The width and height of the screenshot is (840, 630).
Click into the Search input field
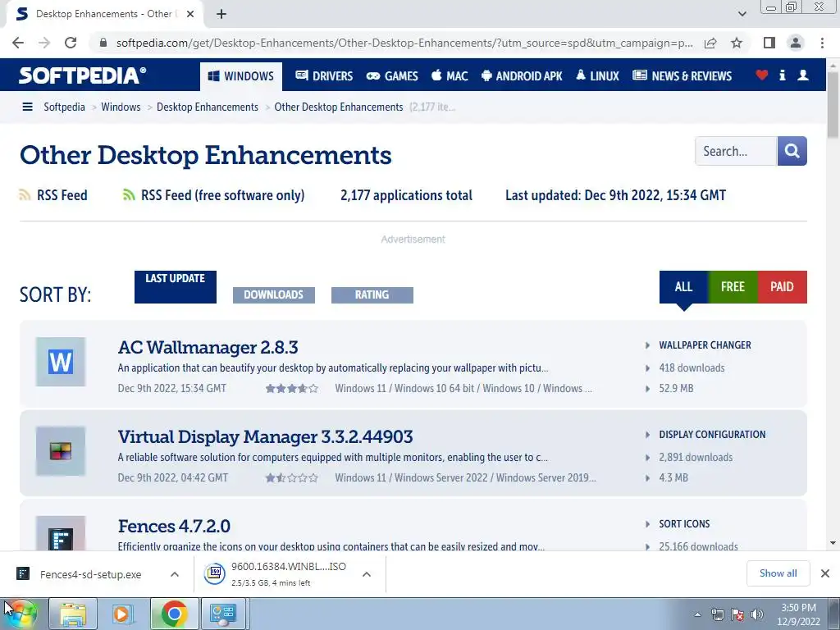pos(736,151)
